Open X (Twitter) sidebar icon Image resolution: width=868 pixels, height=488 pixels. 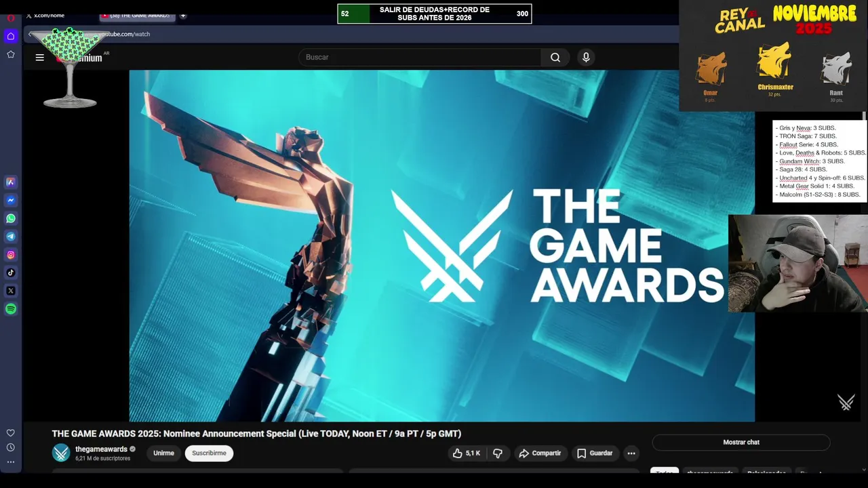11,291
